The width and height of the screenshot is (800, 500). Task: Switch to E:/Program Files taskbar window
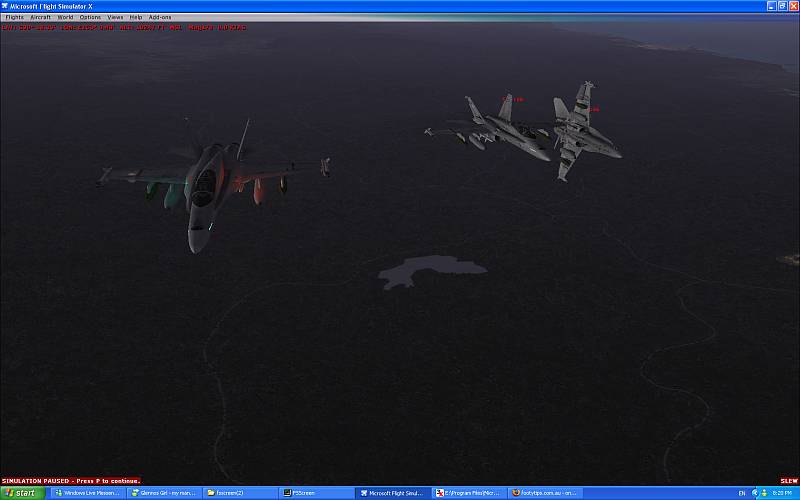(x=467, y=493)
